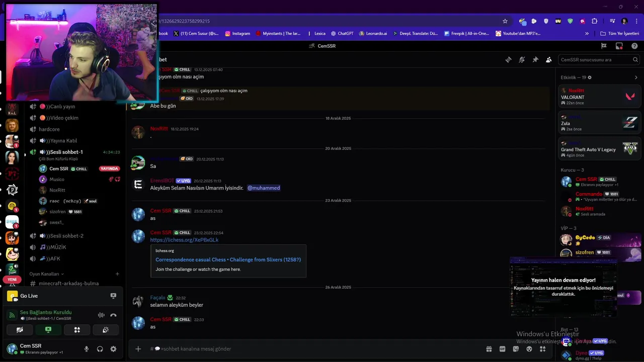
Task: Open the Chrome three-dot menu
Action: pyautogui.click(x=636, y=21)
